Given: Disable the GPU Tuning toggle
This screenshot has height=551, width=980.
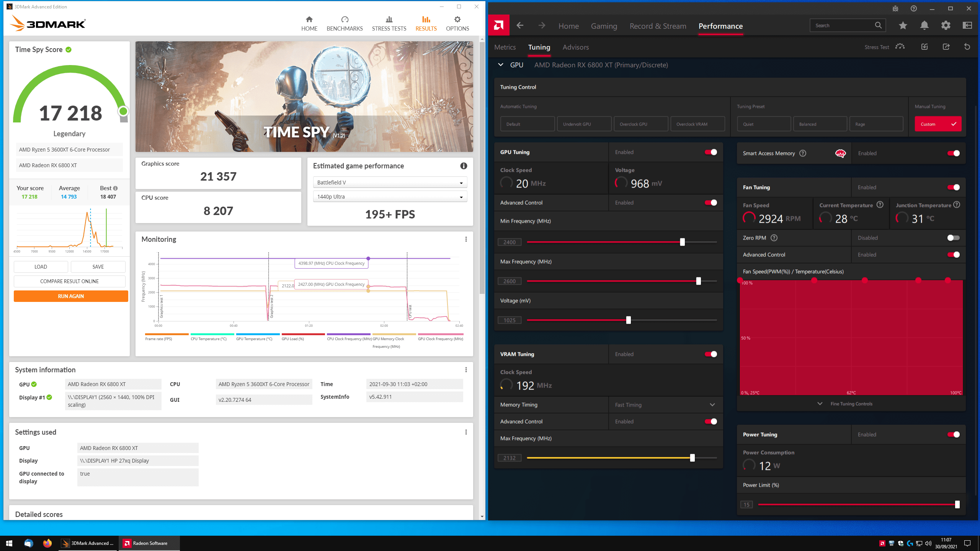Looking at the screenshot, I should point(711,152).
